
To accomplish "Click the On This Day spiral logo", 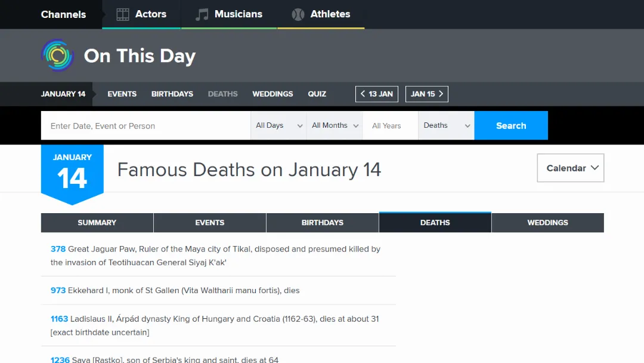I will coord(57,55).
